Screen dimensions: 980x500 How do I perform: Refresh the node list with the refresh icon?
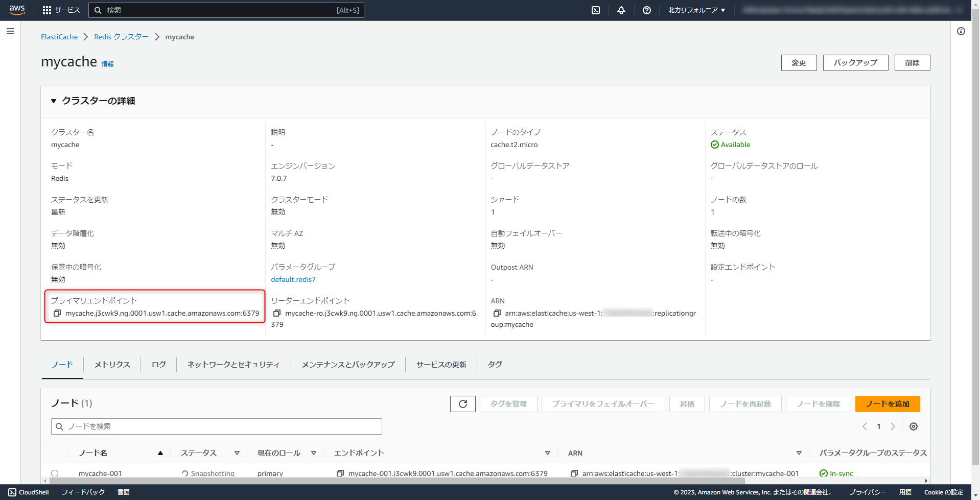(462, 404)
